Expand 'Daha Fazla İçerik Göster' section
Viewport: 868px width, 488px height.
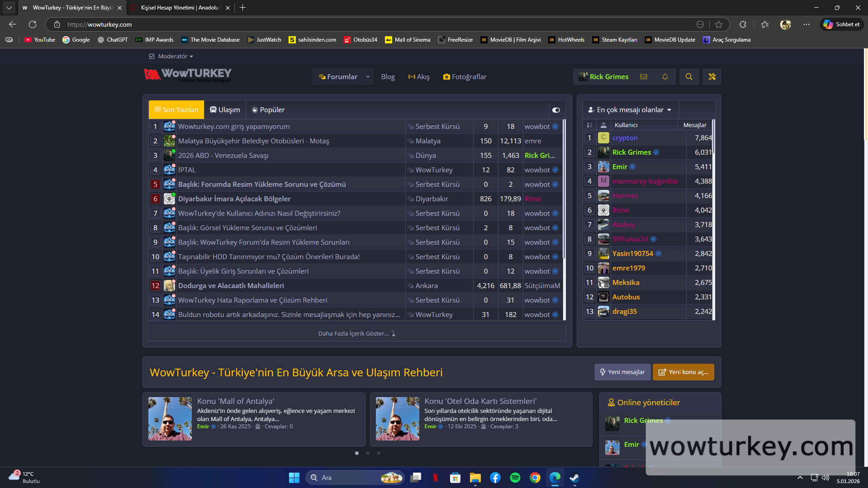pyautogui.click(x=356, y=334)
